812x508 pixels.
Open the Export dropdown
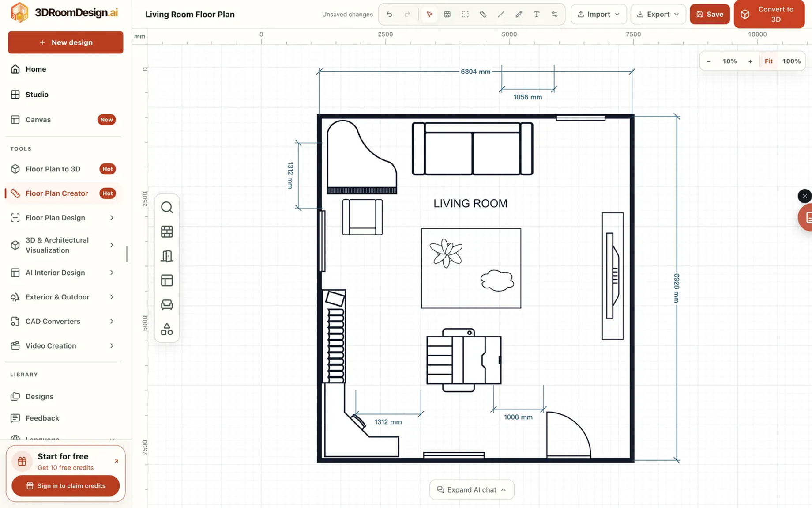click(658, 14)
